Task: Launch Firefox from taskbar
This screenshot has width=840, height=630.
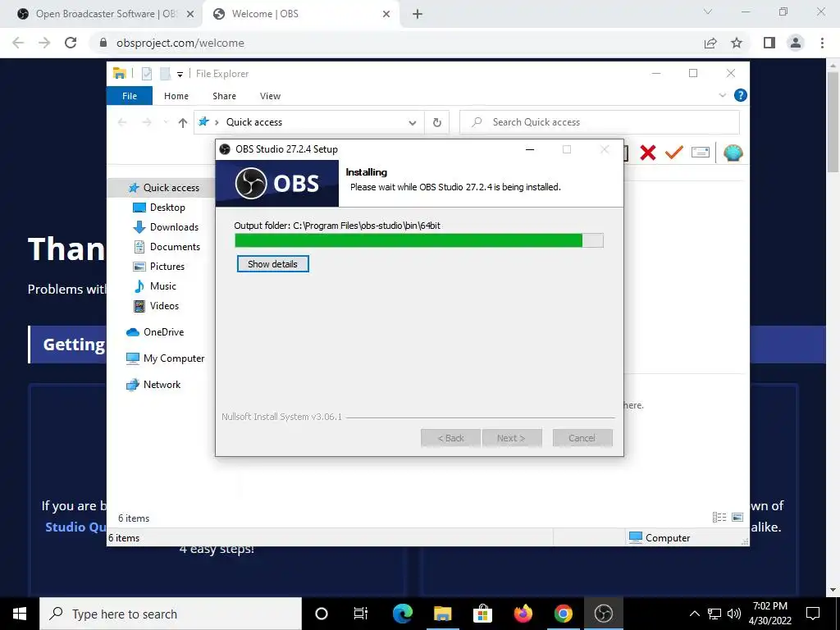Action: point(523,614)
